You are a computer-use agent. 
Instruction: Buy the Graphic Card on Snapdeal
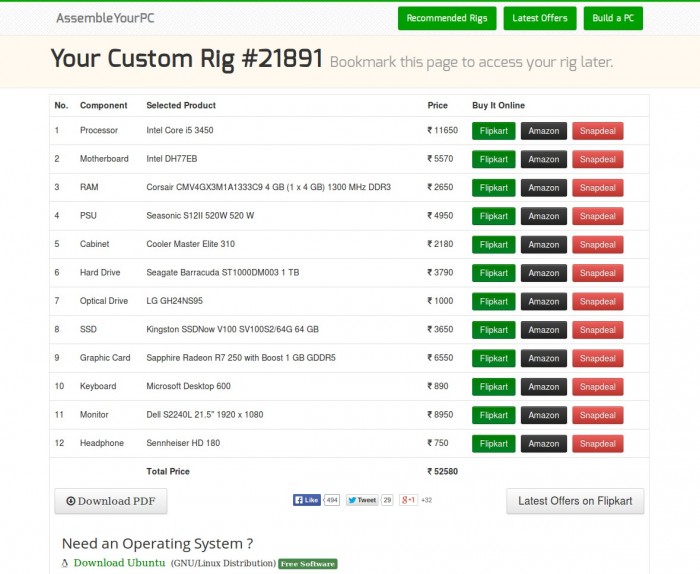click(x=598, y=358)
